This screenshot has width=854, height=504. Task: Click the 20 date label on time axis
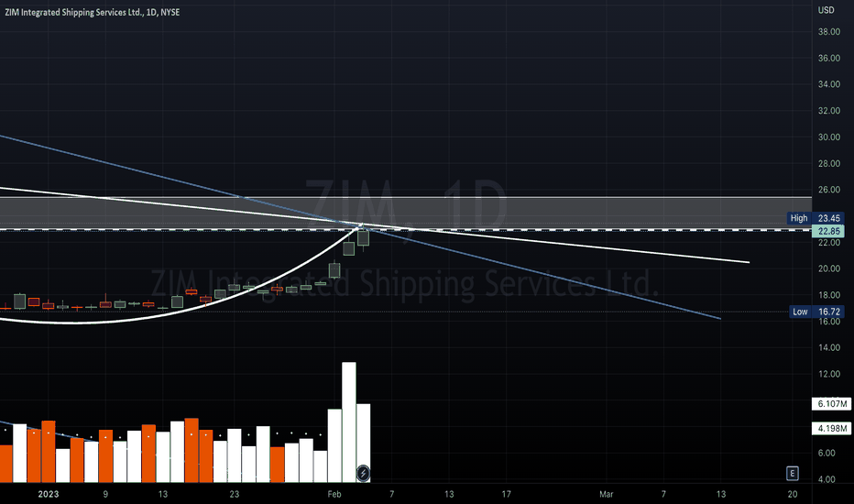[x=793, y=494]
